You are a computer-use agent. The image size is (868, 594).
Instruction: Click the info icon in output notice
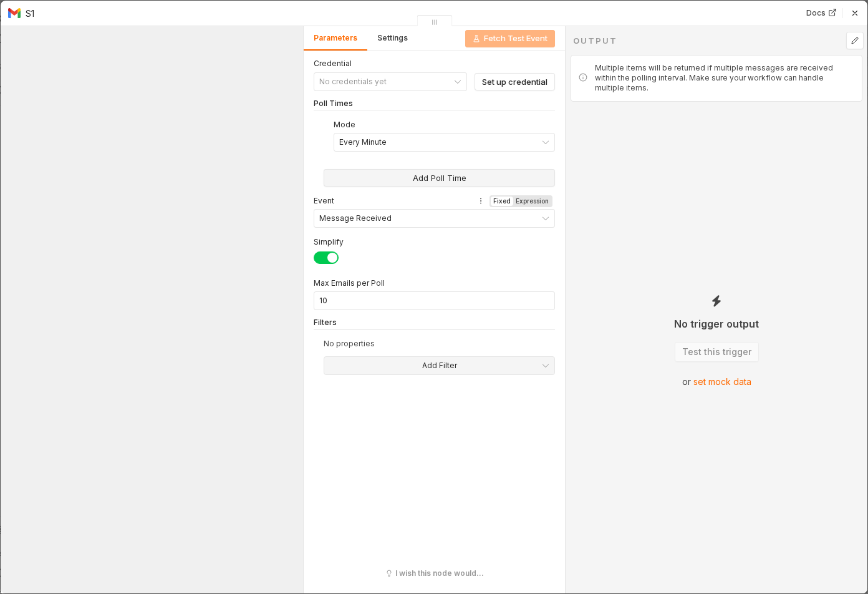point(583,77)
